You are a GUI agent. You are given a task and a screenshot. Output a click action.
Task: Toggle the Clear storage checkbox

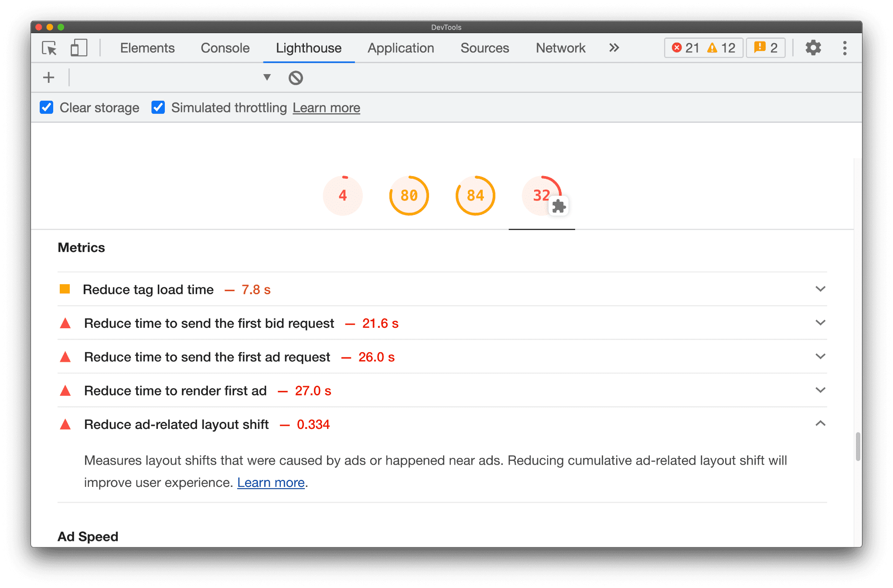click(x=47, y=108)
